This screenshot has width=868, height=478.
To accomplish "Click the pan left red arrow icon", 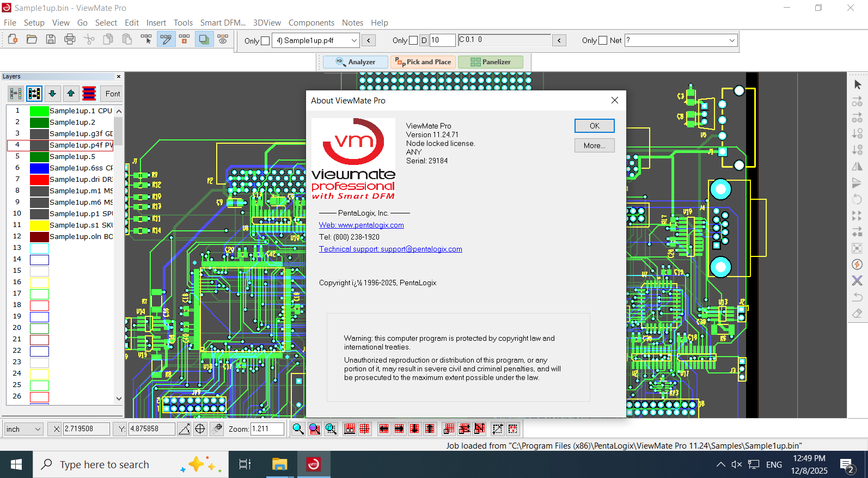I will [x=384, y=429].
